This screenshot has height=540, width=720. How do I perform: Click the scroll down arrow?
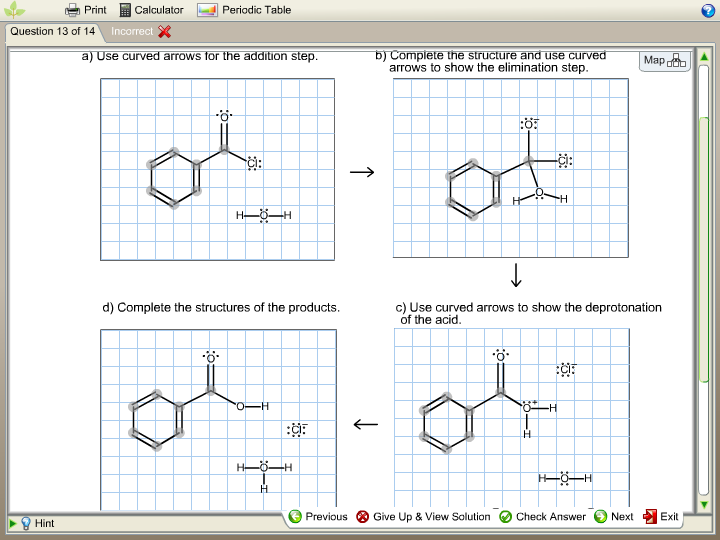click(x=704, y=505)
